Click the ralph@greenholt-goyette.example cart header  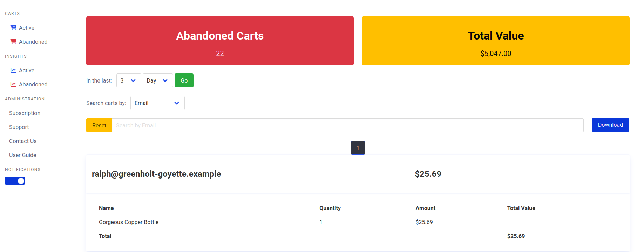click(x=358, y=174)
